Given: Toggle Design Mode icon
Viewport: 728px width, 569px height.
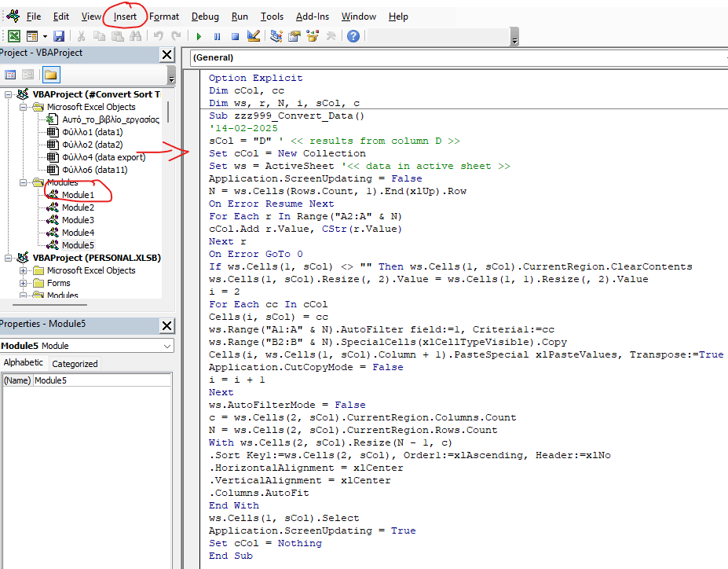Looking at the screenshot, I should [x=254, y=36].
